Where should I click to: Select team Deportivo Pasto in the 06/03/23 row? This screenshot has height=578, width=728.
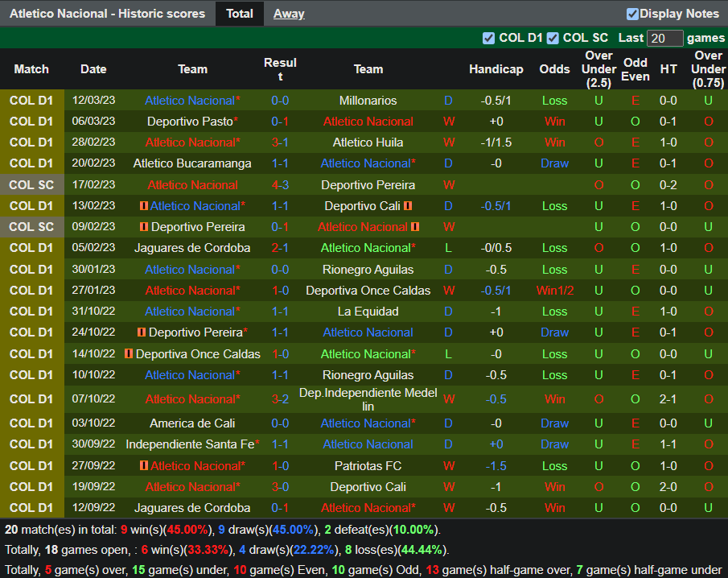[x=190, y=122]
